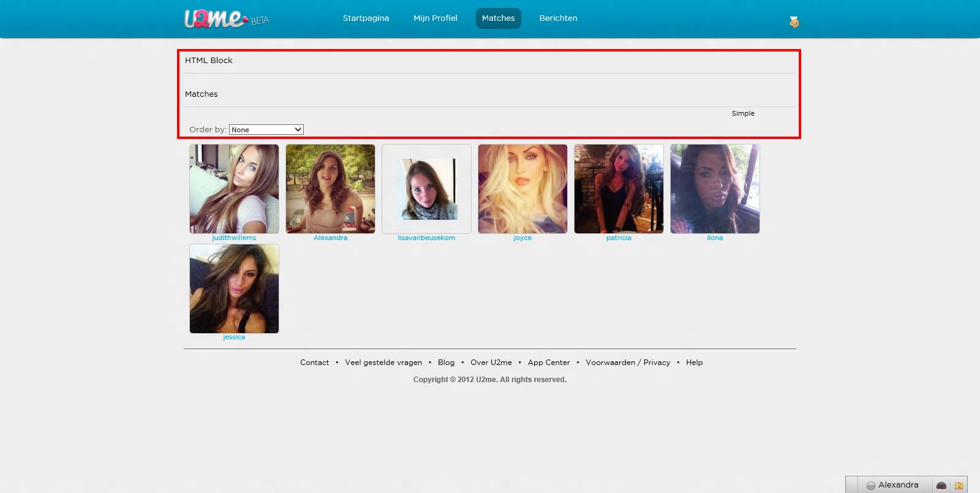The width and height of the screenshot is (980, 493).
Task: Open the ilona profile link
Action: pos(715,238)
